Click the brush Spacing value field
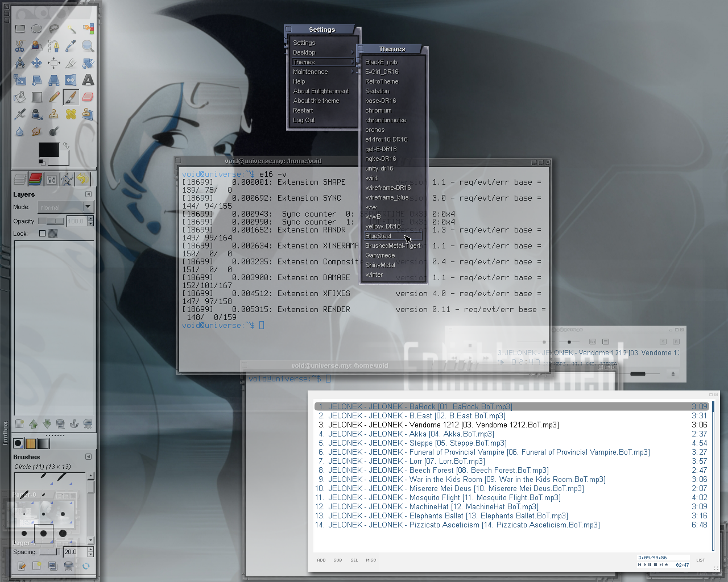Image resolution: width=728 pixels, height=582 pixels. coord(75,552)
